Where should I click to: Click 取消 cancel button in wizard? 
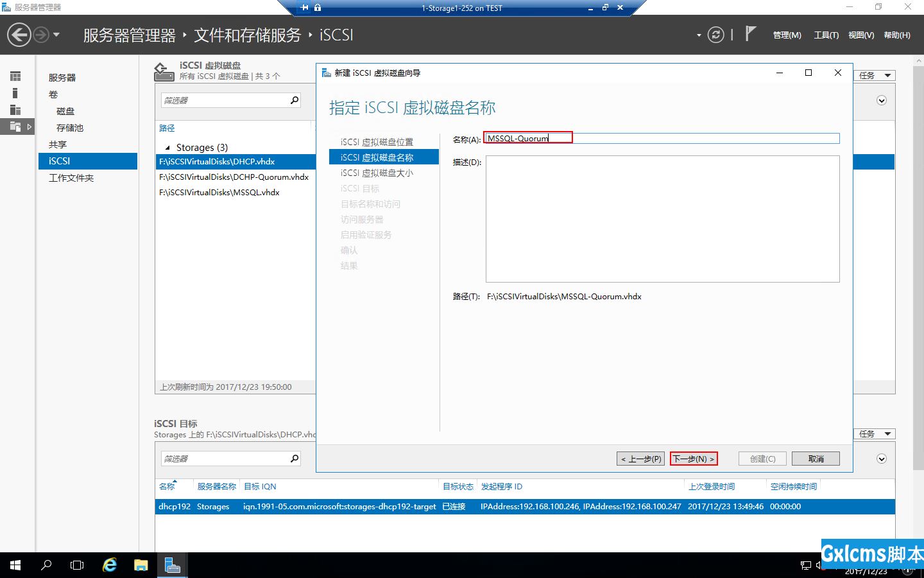(x=816, y=459)
